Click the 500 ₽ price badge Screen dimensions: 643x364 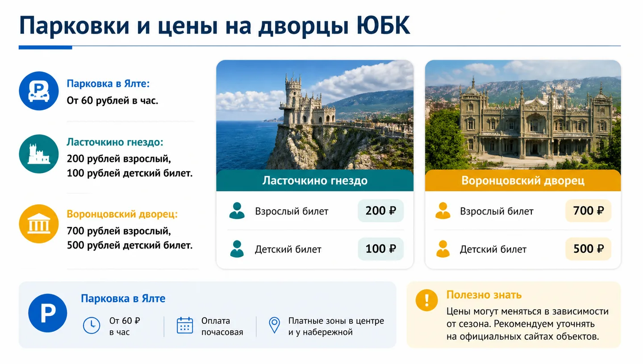[588, 249]
